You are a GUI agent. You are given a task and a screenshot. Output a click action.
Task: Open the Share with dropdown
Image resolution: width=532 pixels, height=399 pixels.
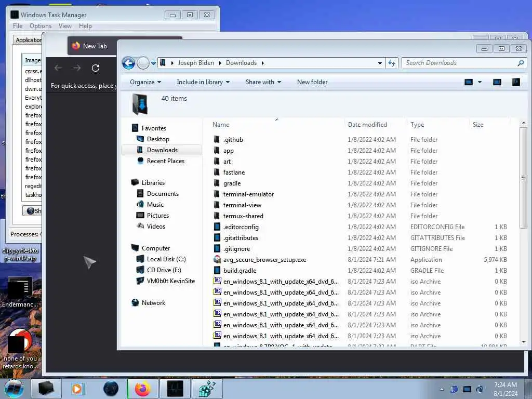[263, 82]
